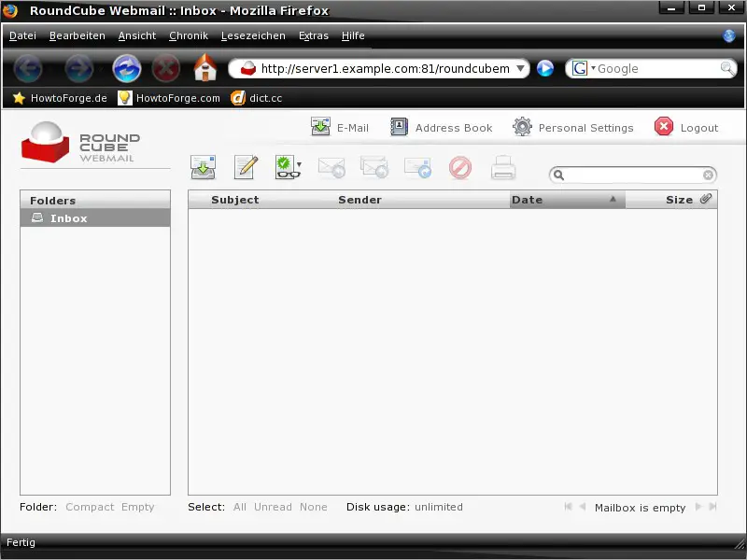Click the Go play arrow button

(545, 68)
